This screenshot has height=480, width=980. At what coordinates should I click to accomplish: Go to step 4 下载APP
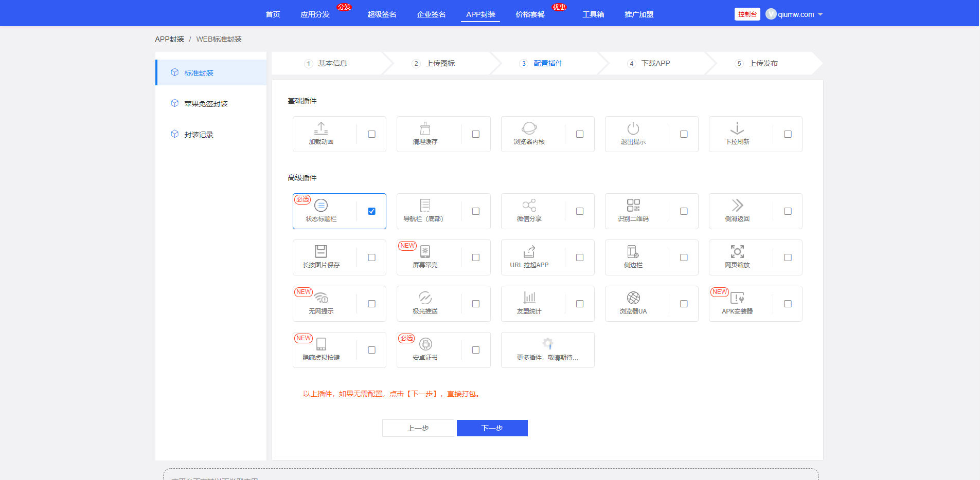click(655, 63)
